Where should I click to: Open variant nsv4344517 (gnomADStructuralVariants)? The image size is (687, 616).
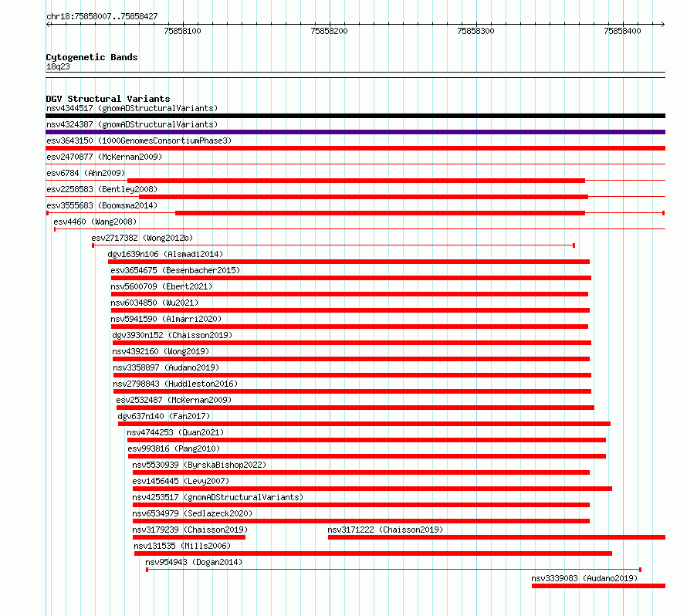pos(132,108)
